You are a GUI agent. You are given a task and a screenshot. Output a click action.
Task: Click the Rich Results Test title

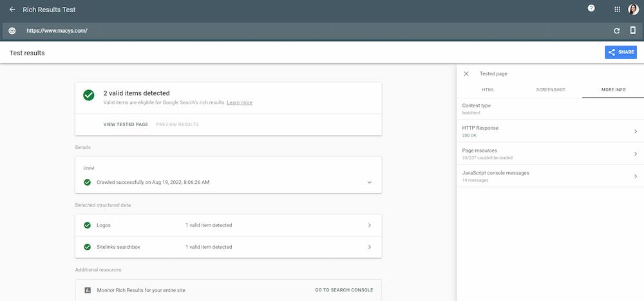coord(49,10)
